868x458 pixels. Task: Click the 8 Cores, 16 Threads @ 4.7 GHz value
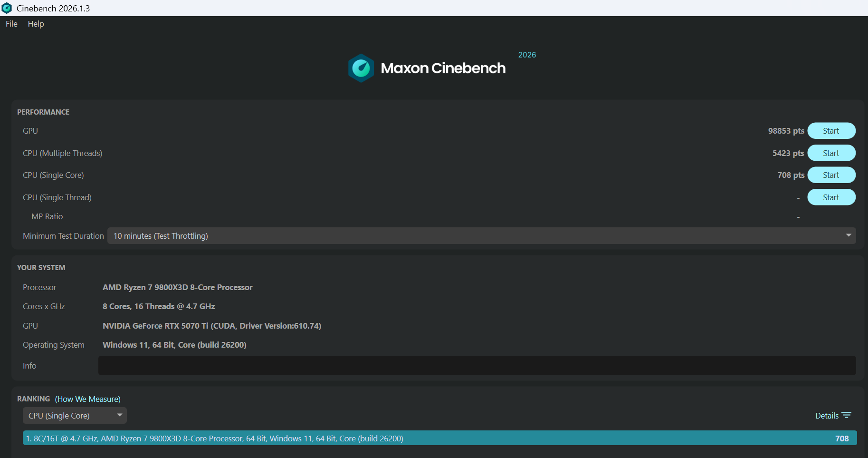click(x=159, y=306)
